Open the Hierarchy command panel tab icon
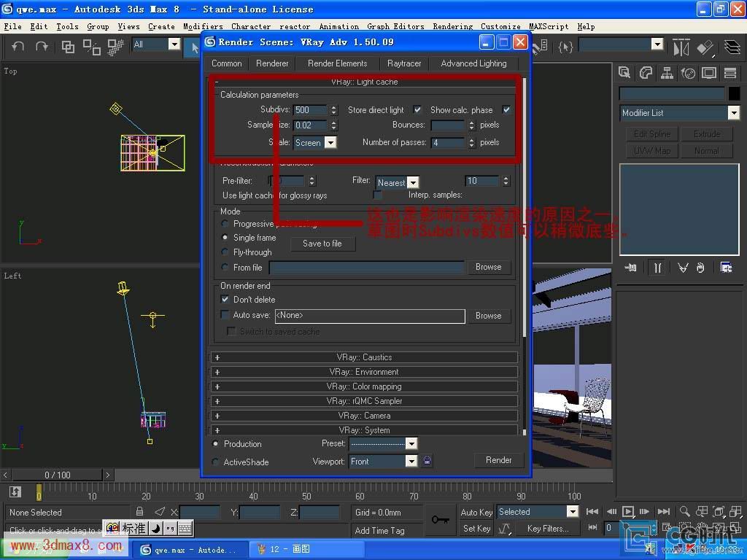Image resolution: width=747 pixels, height=560 pixels. point(667,73)
